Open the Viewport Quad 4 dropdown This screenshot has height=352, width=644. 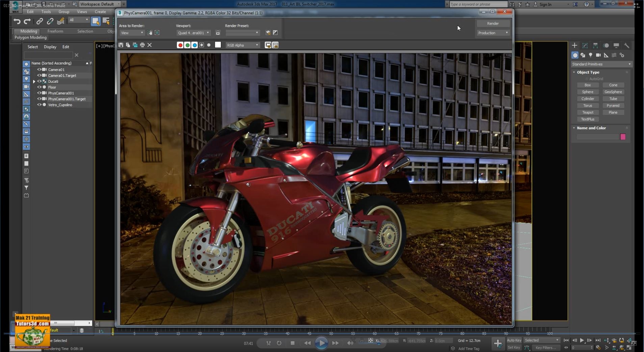(194, 33)
